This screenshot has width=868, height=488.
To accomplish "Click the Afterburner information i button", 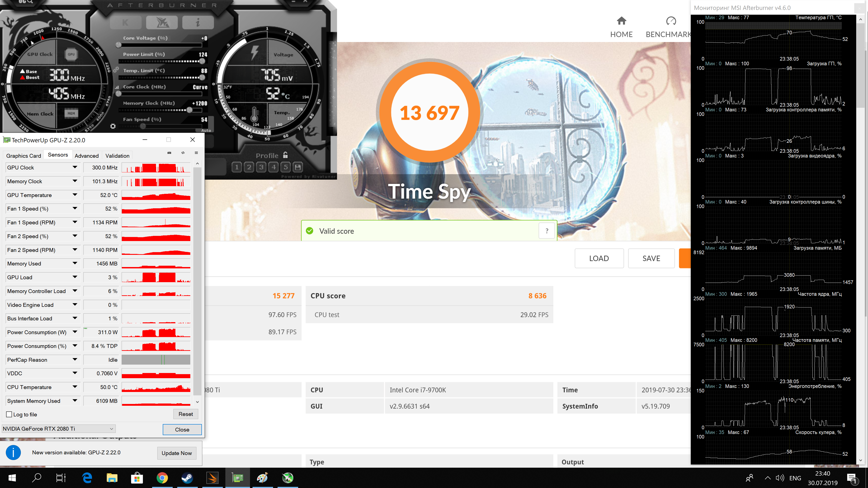I will coord(198,23).
